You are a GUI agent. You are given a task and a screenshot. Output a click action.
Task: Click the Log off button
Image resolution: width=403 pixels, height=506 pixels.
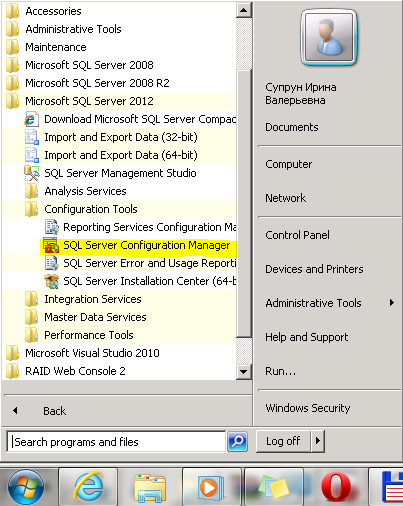click(283, 441)
